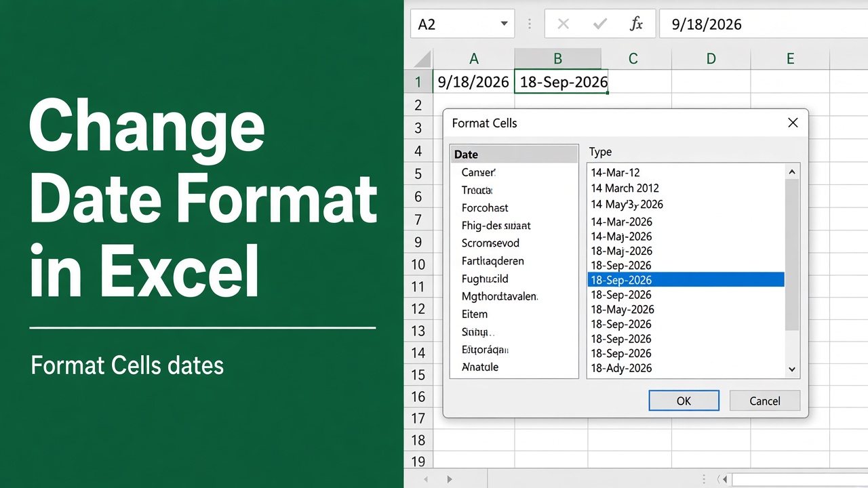Select the 'Eitem' category entry
868x488 pixels.
coord(475,314)
